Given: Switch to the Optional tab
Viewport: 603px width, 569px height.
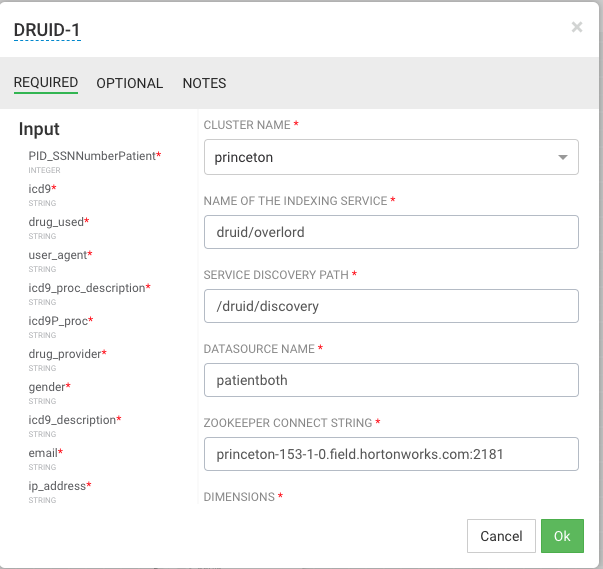Looking at the screenshot, I should [129, 83].
